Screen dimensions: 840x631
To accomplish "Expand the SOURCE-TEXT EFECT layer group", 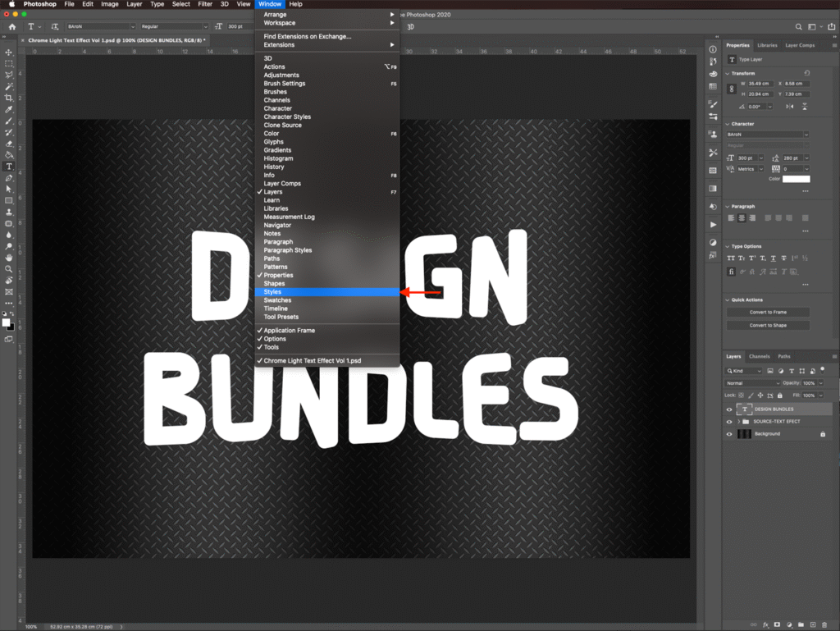I will pyautogui.click(x=738, y=422).
